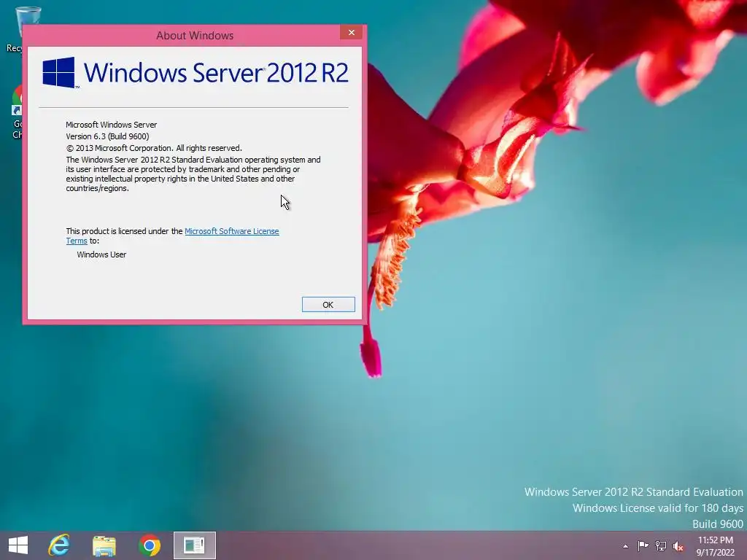Select the active winver taskbar button

click(194, 545)
